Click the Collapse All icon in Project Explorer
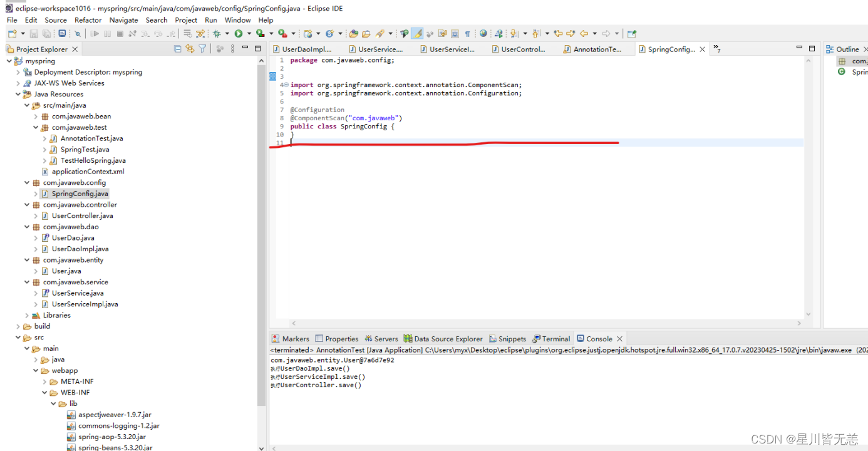 (178, 49)
